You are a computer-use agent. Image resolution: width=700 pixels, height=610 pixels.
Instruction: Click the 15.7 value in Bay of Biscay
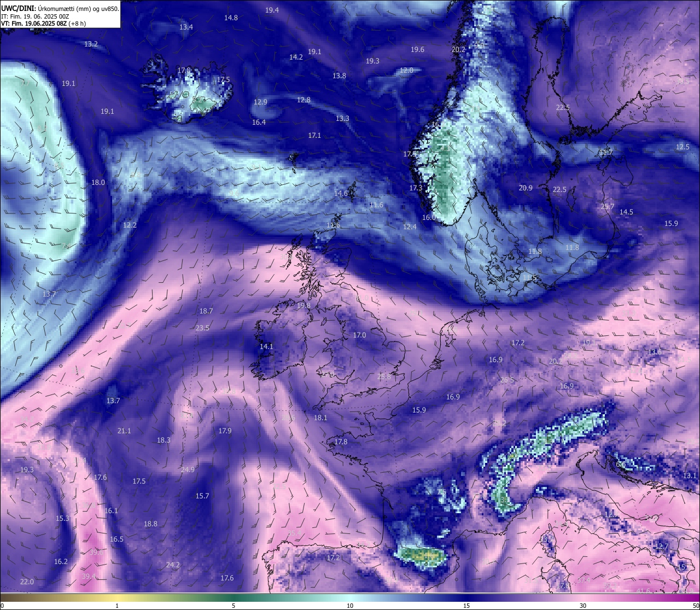point(202,496)
